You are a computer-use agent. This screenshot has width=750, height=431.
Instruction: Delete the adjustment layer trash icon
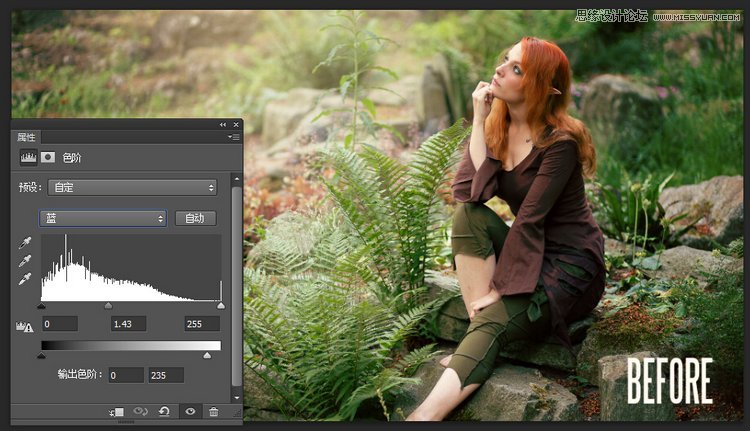click(x=213, y=412)
